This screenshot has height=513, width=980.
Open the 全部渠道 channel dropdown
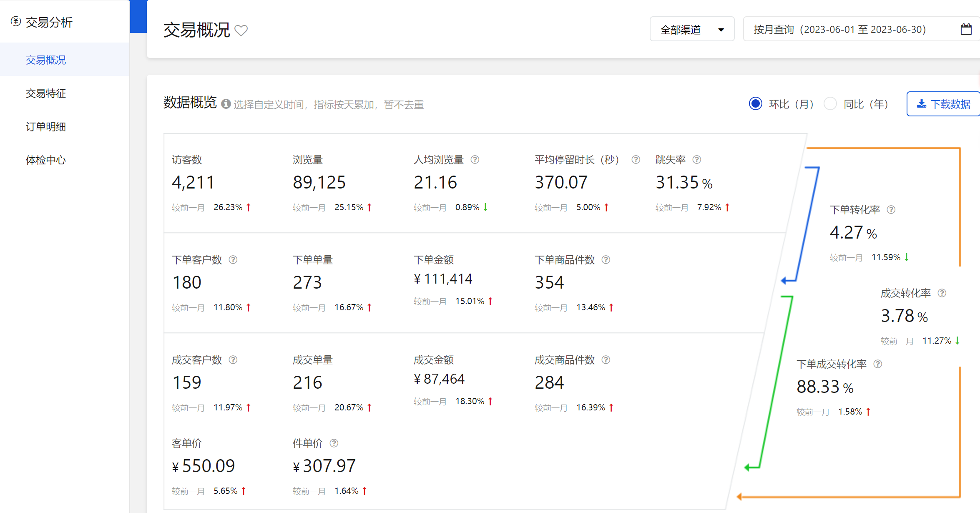click(692, 30)
